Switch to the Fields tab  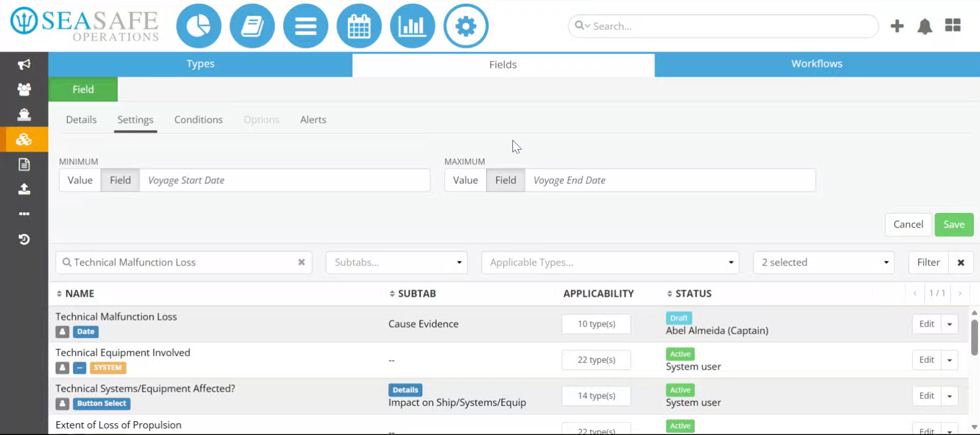pos(503,65)
